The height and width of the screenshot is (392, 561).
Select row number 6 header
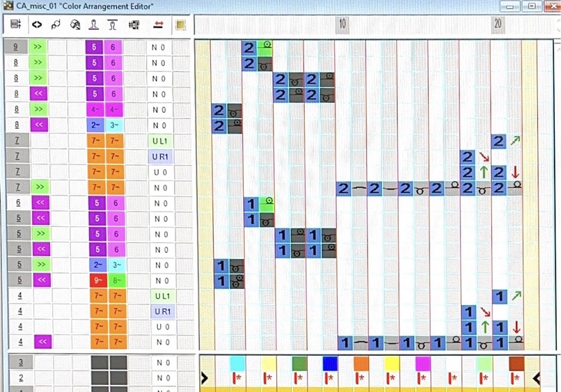click(x=18, y=202)
